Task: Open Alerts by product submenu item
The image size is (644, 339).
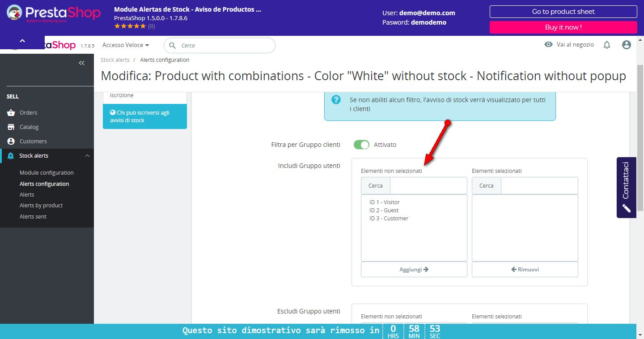Action: point(41,206)
